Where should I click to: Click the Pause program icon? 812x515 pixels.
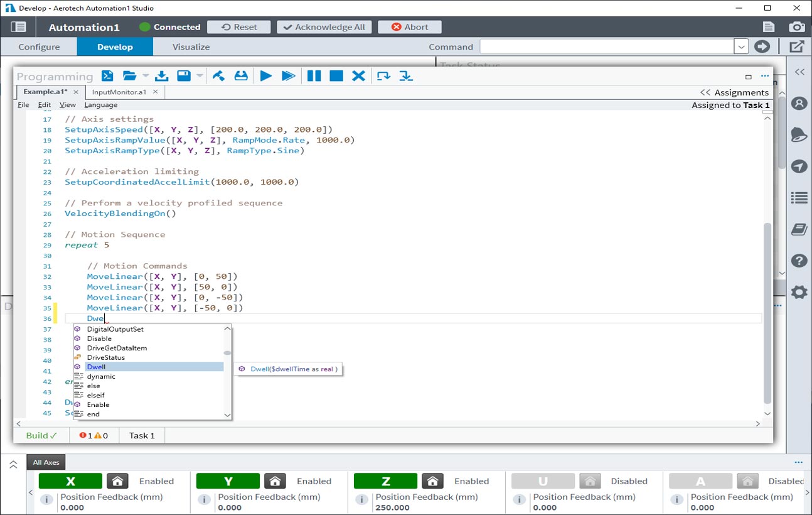tap(314, 76)
